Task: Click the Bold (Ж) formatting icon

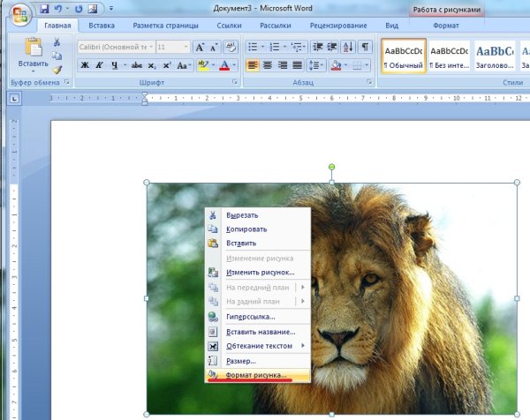Action: (86, 65)
